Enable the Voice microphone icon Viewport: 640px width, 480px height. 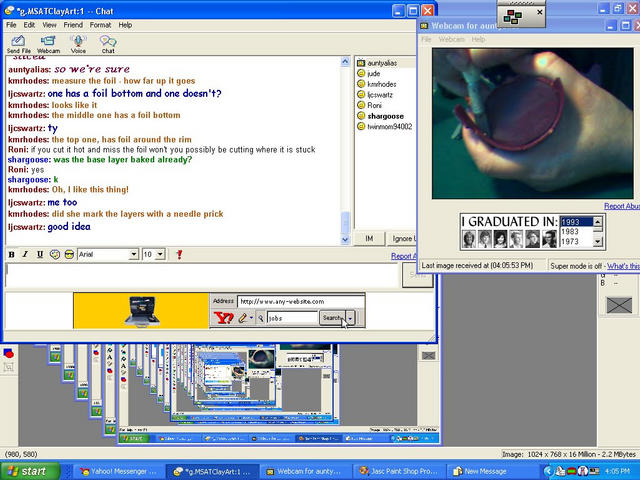(x=78, y=44)
